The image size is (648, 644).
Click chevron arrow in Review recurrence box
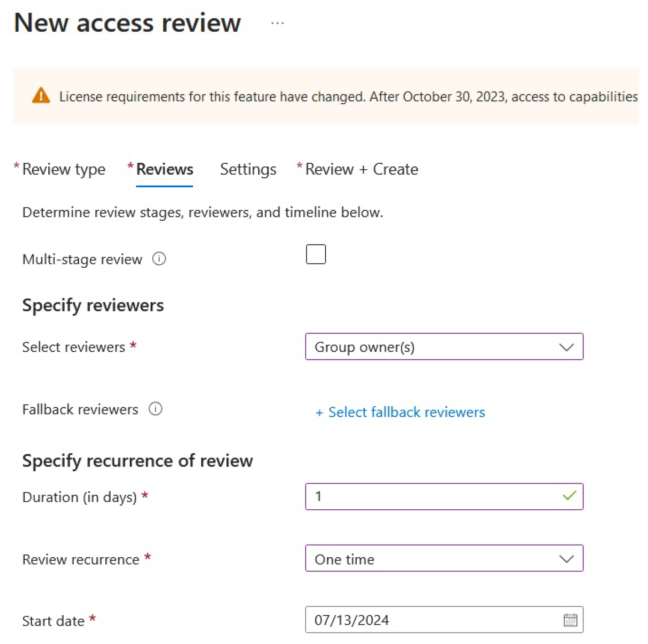pos(566,558)
